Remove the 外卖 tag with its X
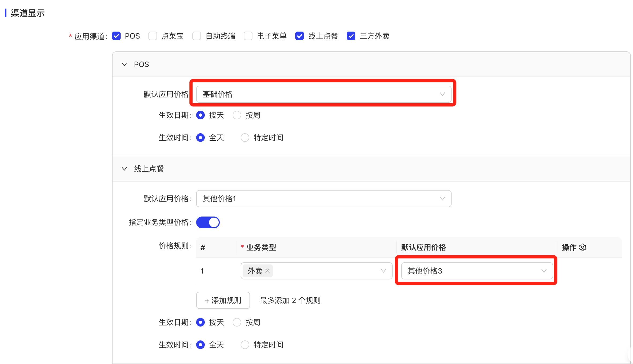633x364 pixels. (267, 271)
